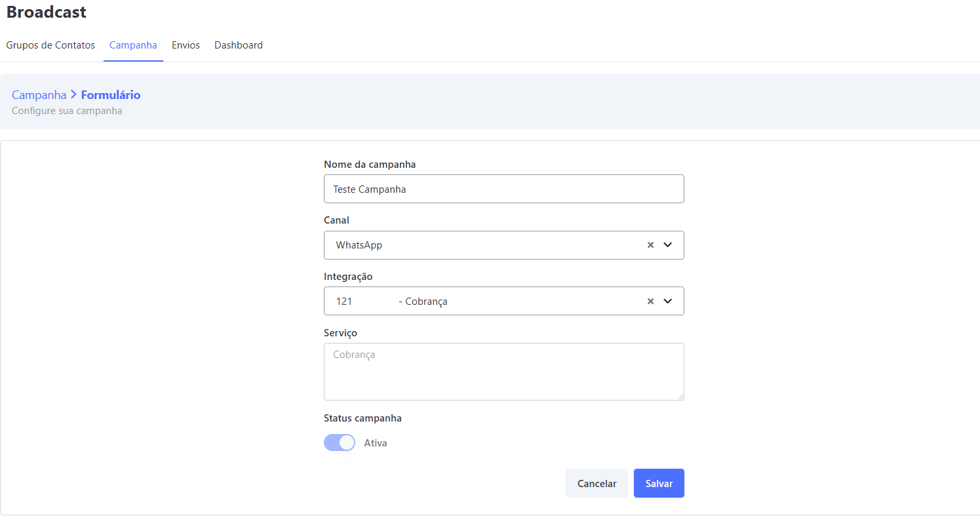Follow the Campanha breadcrumb link
This screenshot has width=980, height=531.
pos(39,95)
